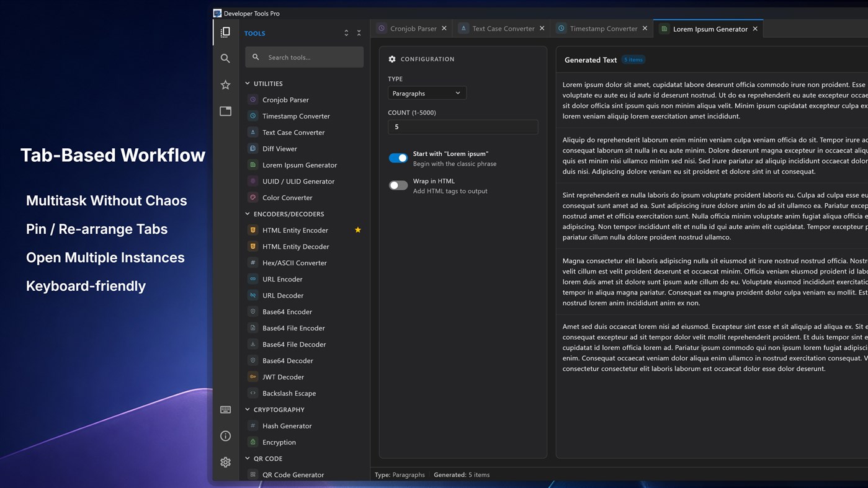Click the URL Decoder icon
This screenshot has width=868, height=488.
(253, 295)
